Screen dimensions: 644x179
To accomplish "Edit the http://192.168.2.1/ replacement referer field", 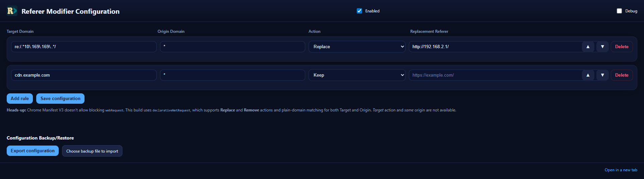I will 495,47.
